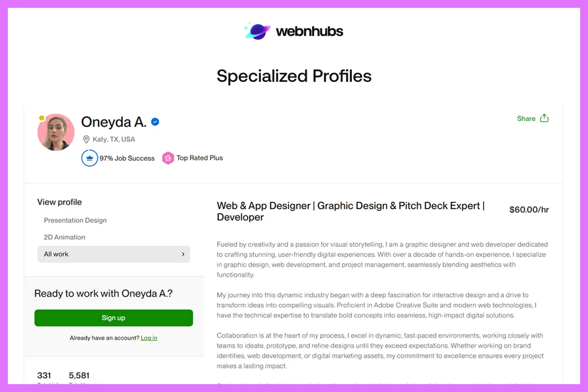Click the 5,581 total hours stat
The image size is (588, 392).
[x=80, y=375]
